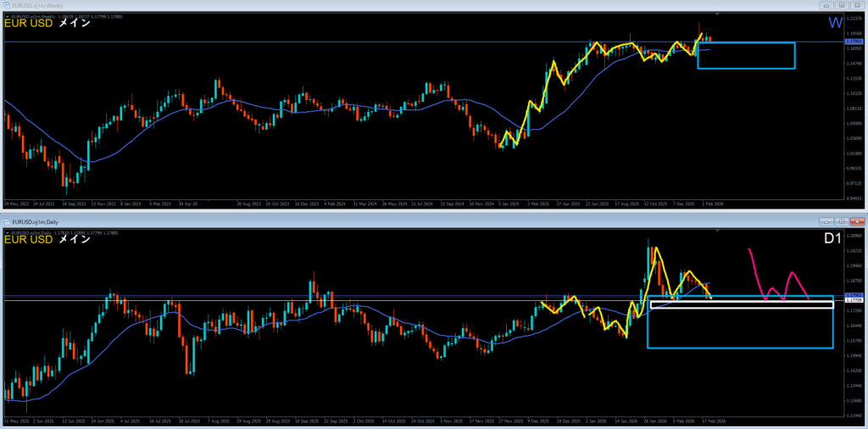Click the 26 Jan 2026 date on Daily time axis
868x429 pixels.
tap(654, 421)
